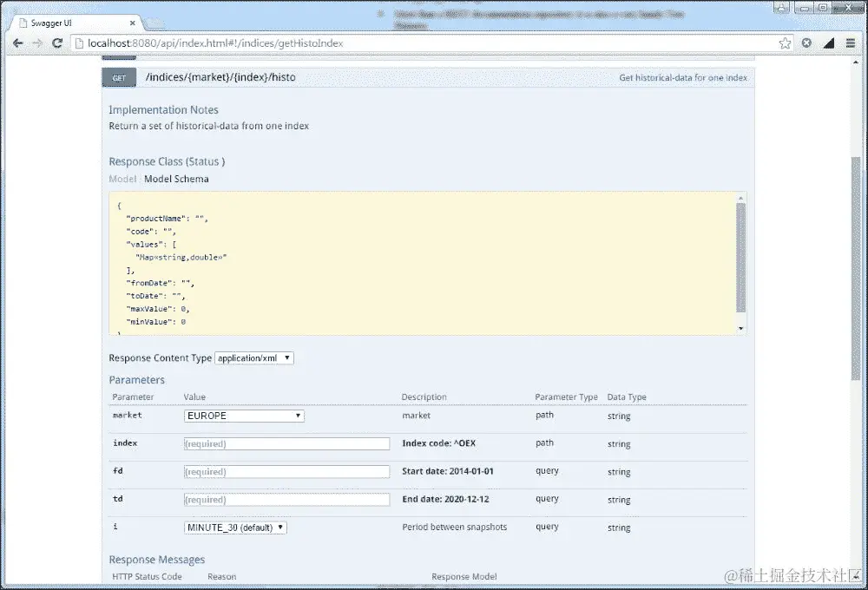
Task: Click the model schema scrollbar down arrow
Action: (x=740, y=329)
